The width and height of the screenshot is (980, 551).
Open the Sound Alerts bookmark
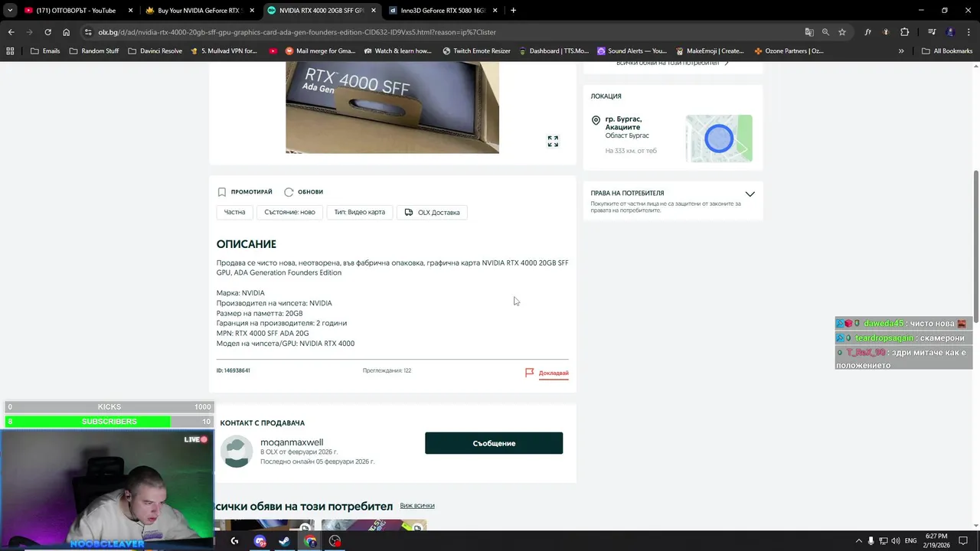pyautogui.click(x=632, y=51)
